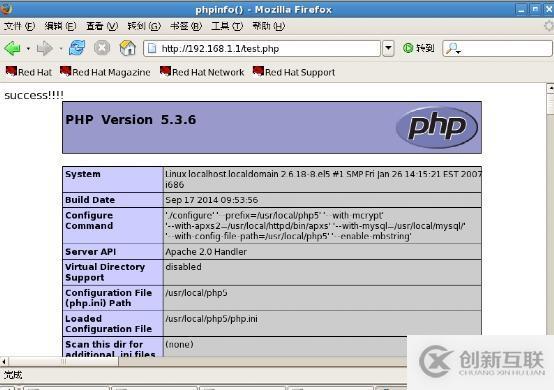This screenshot has height=390, width=554.
Task: Click the search magnifier icon
Action: point(453,48)
